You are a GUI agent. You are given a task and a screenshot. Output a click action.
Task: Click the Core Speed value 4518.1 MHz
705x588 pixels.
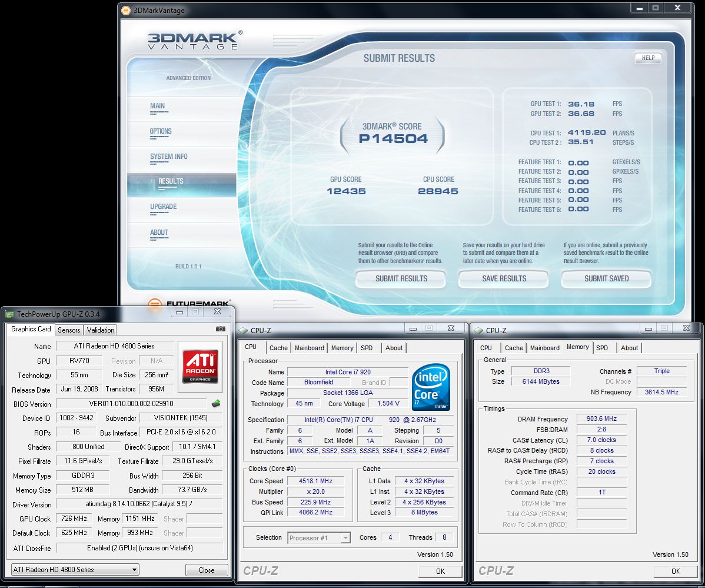pos(315,481)
